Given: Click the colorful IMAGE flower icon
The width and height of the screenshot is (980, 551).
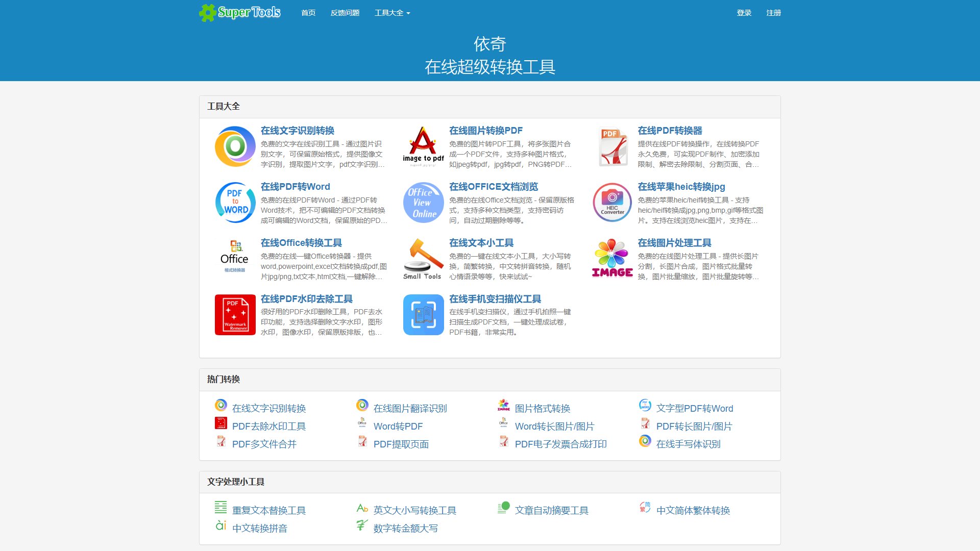Looking at the screenshot, I should [612, 259].
